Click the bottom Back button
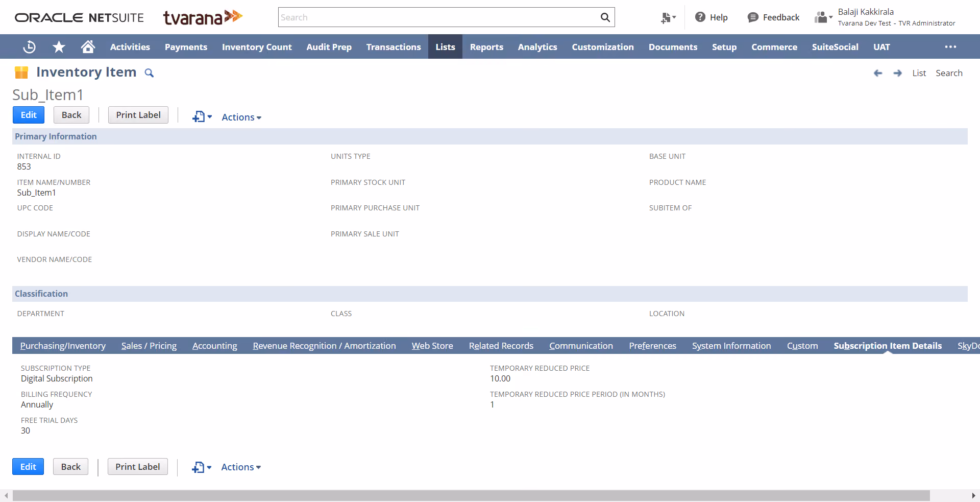 (71, 467)
